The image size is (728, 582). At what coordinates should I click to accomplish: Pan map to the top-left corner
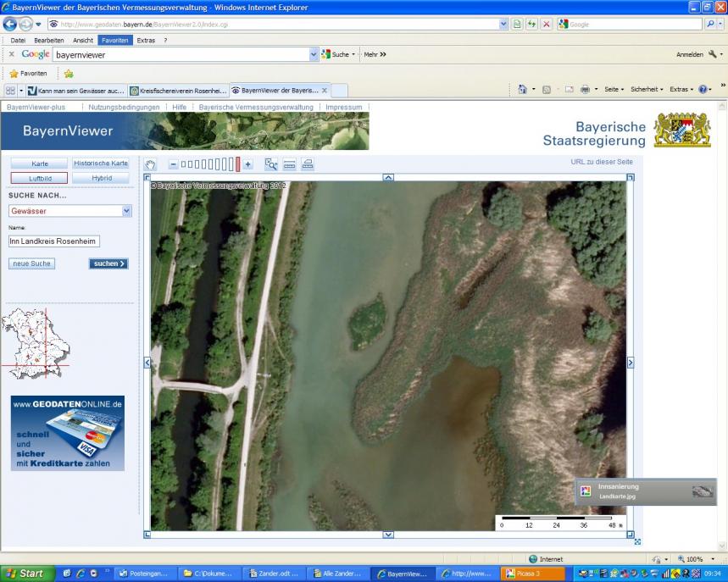coord(147,177)
